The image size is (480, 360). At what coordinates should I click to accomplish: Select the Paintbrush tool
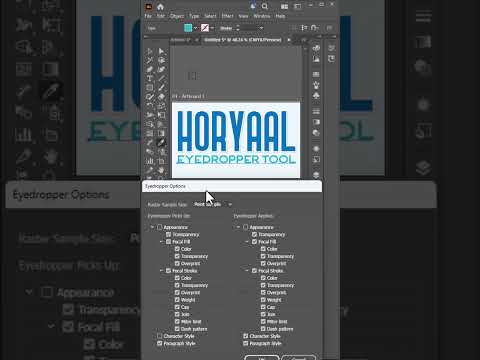pyautogui.click(x=161, y=88)
